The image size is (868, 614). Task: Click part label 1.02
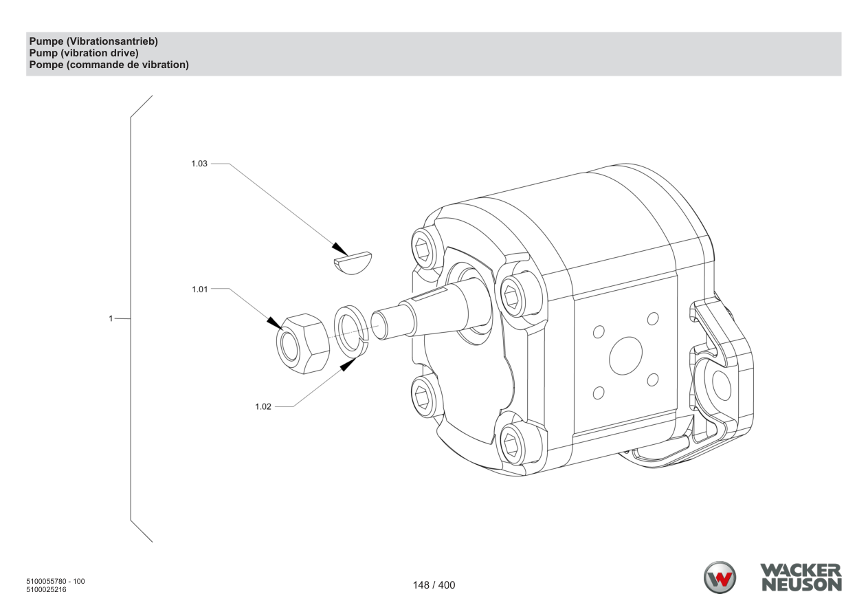[263, 406]
